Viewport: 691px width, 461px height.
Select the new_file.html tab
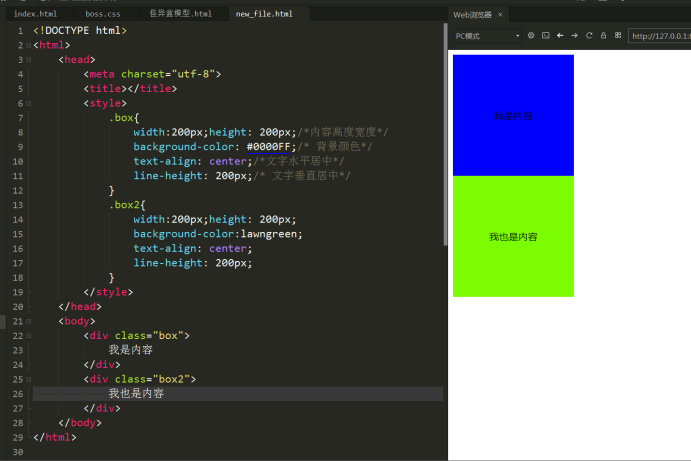click(x=264, y=14)
